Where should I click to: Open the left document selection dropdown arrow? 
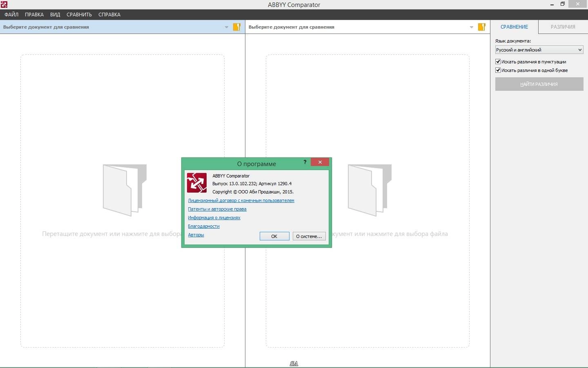tap(227, 27)
